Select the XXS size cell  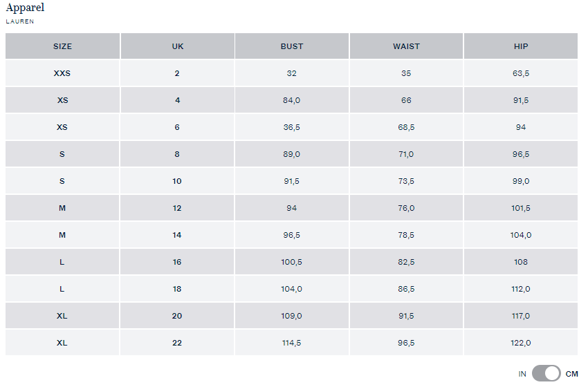(62, 73)
